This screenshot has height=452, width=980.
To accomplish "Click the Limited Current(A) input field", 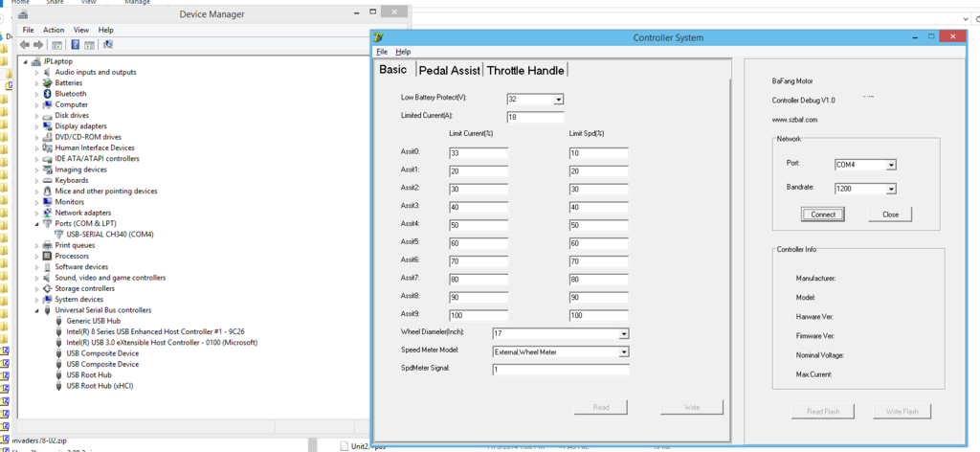I will [x=535, y=117].
